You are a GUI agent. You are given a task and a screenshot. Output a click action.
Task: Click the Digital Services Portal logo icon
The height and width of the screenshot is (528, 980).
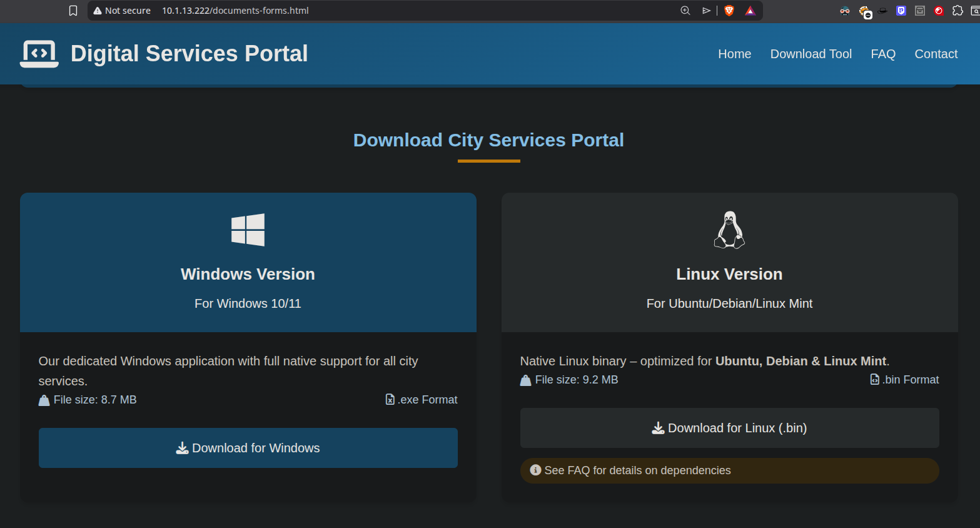click(x=39, y=54)
